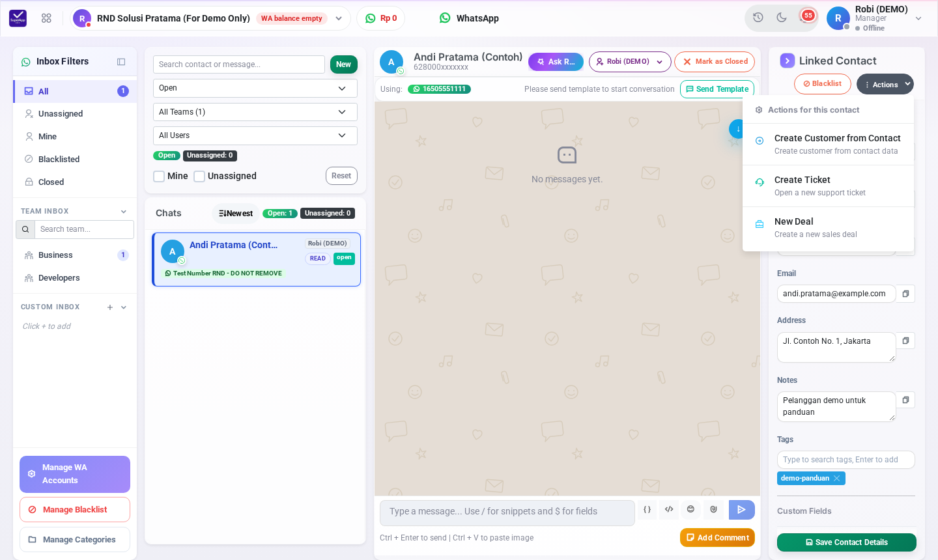Add a custom inbox with plus icon
Image resolution: width=938 pixels, height=560 pixels.
(x=110, y=307)
